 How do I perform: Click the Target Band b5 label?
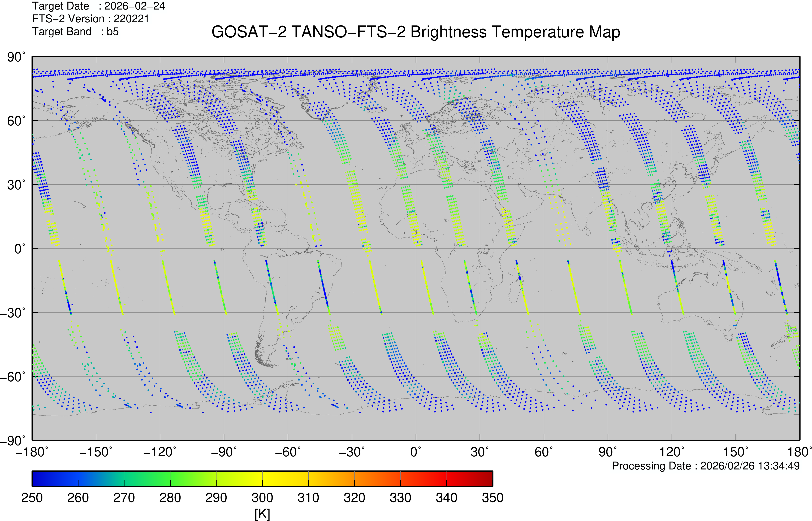coord(75,32)
